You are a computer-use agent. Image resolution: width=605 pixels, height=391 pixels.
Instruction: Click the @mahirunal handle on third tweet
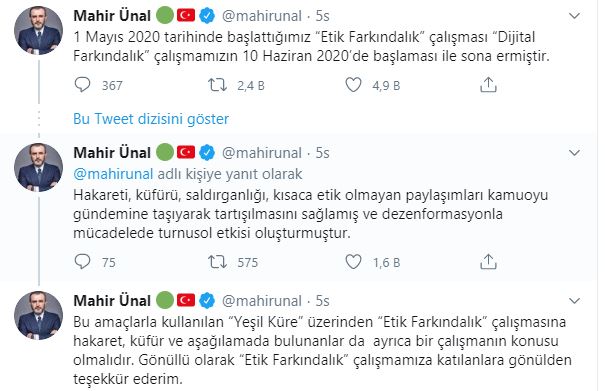click(262, 301)
